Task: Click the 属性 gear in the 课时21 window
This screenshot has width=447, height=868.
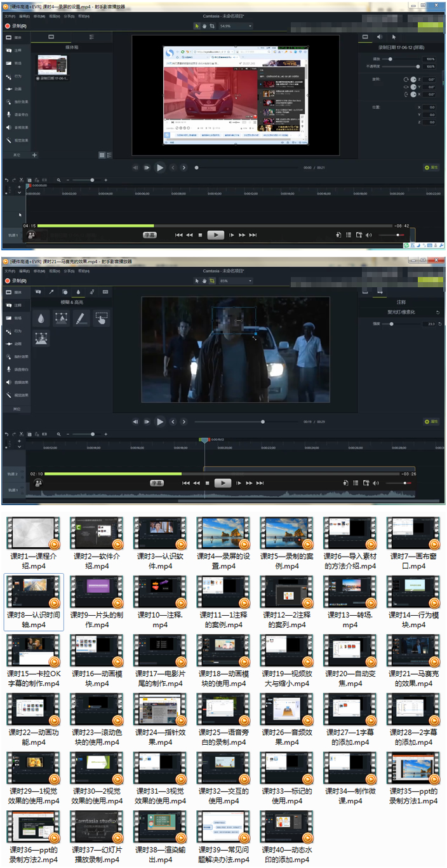Action: (x=431, y=421)
